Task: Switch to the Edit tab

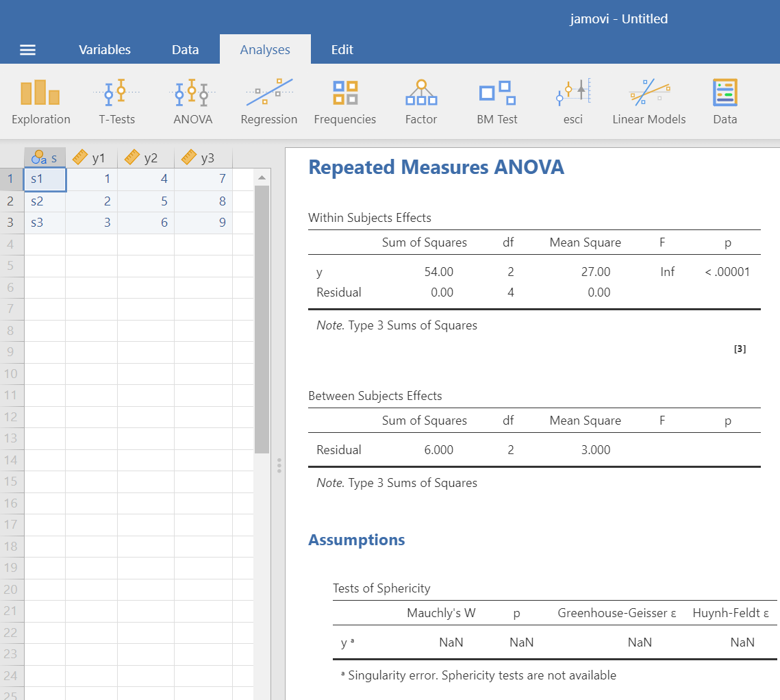Action: (342, 50)
